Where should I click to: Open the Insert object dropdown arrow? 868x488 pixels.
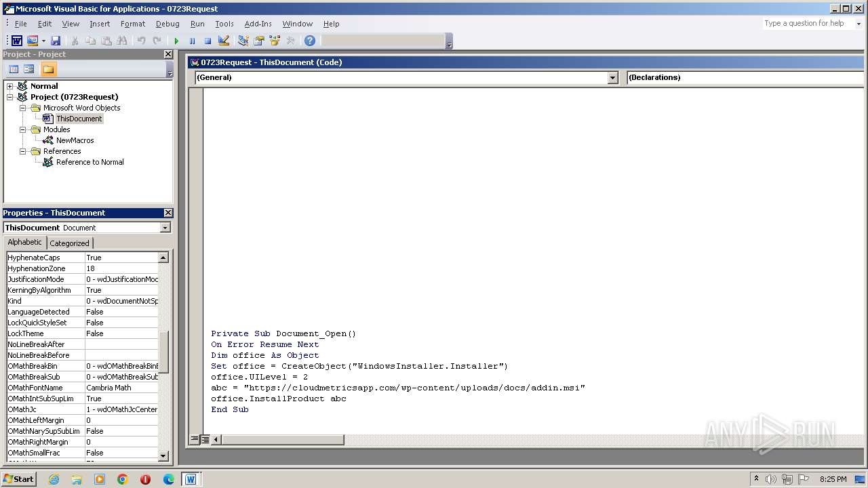(43, 41)
